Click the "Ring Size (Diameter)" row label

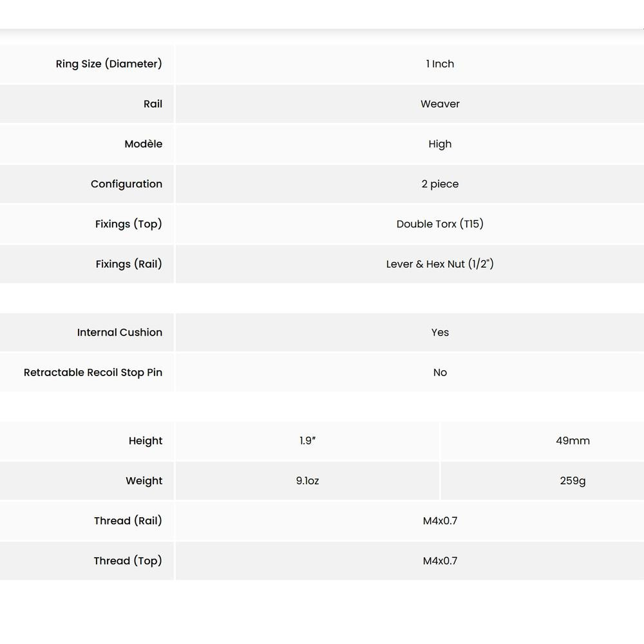click(x=109, y=64)
